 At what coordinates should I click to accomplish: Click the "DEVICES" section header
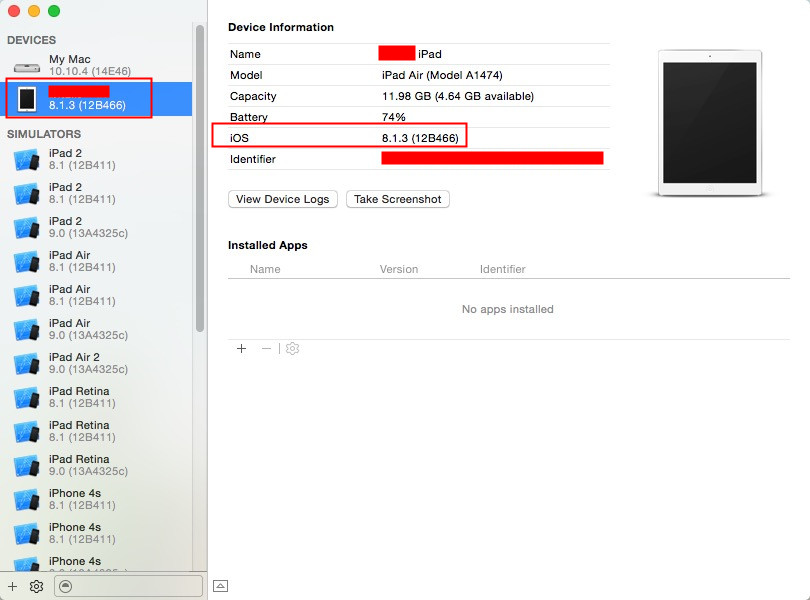pos(32,40)
